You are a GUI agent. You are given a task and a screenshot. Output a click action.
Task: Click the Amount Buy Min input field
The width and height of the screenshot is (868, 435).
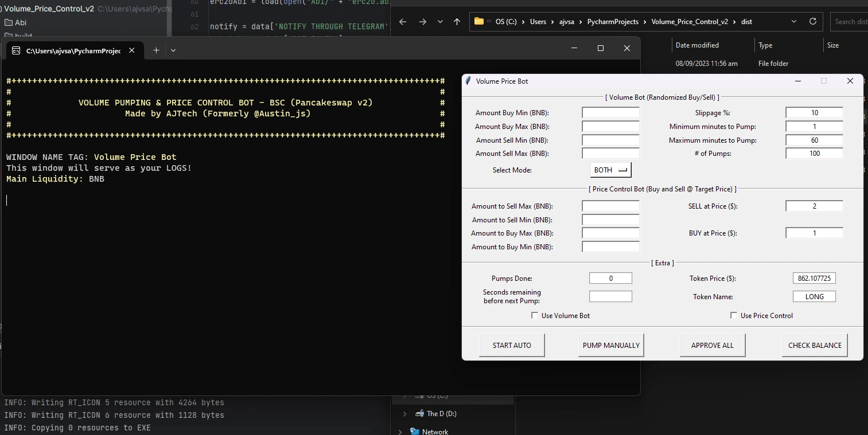(x=610, y=112)
